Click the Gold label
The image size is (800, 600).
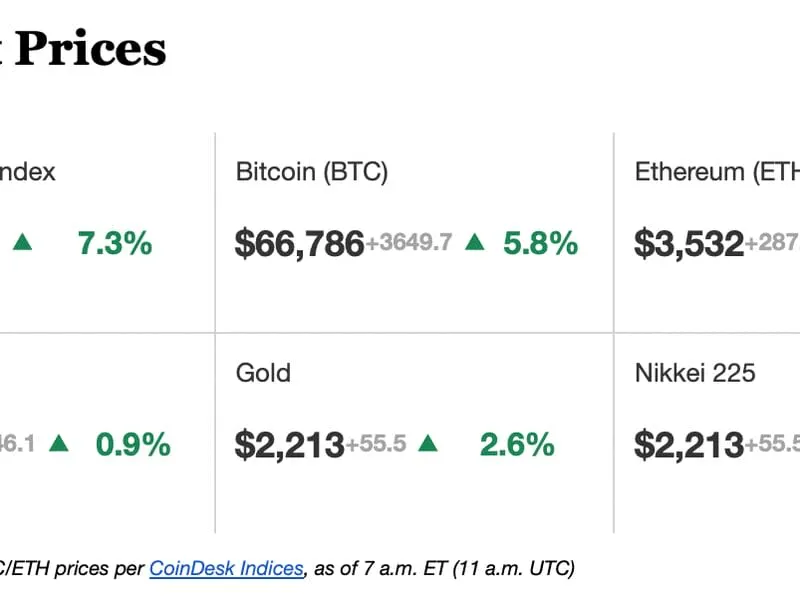(263, 373)
